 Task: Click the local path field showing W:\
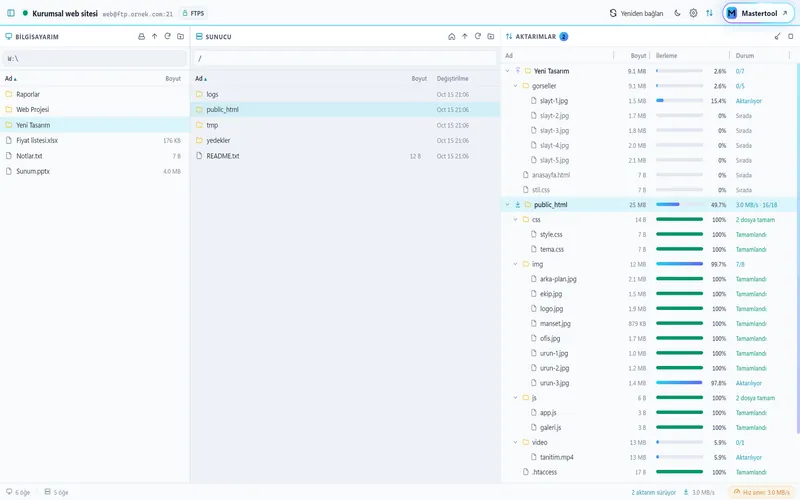pos(95,59)
